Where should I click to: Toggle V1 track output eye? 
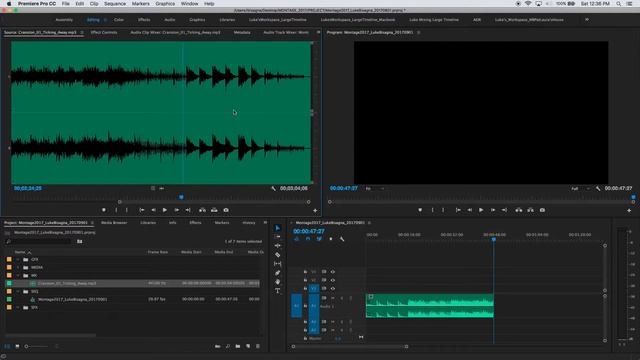333,289
